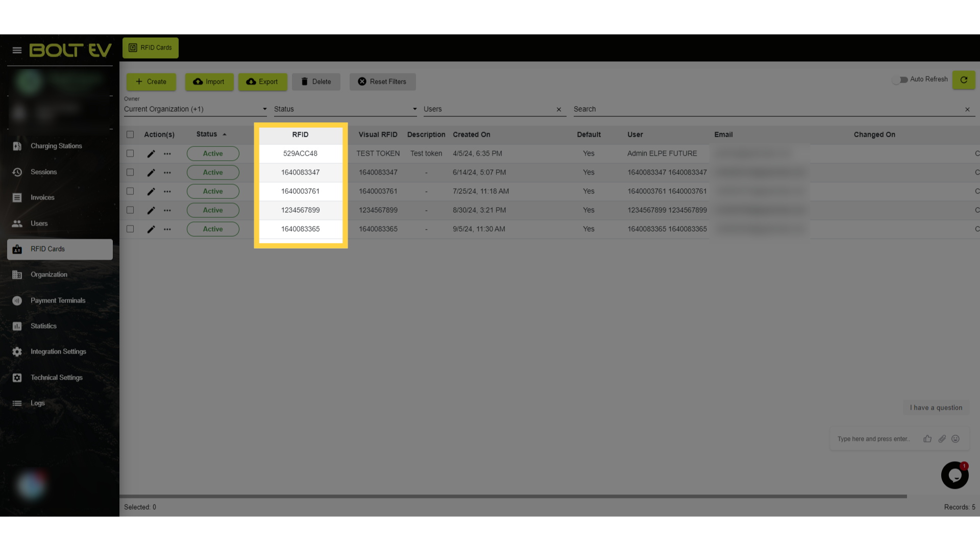This screenshot has width=980, height=551.
Task: Click the Create button
Action: click(x=151, y=82)
